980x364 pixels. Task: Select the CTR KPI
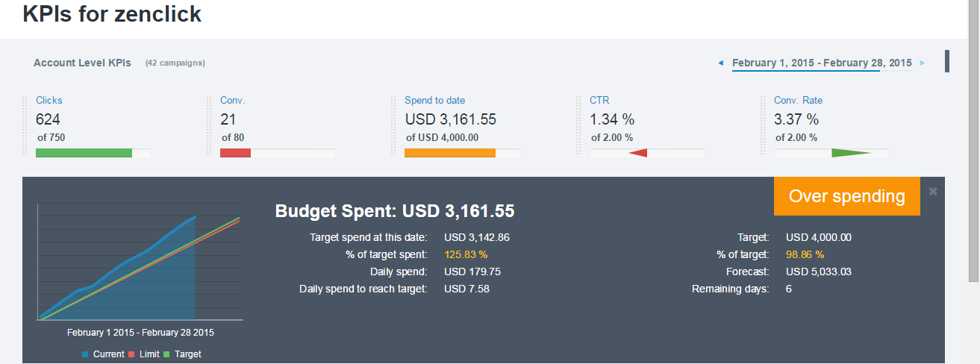[599, 100]
